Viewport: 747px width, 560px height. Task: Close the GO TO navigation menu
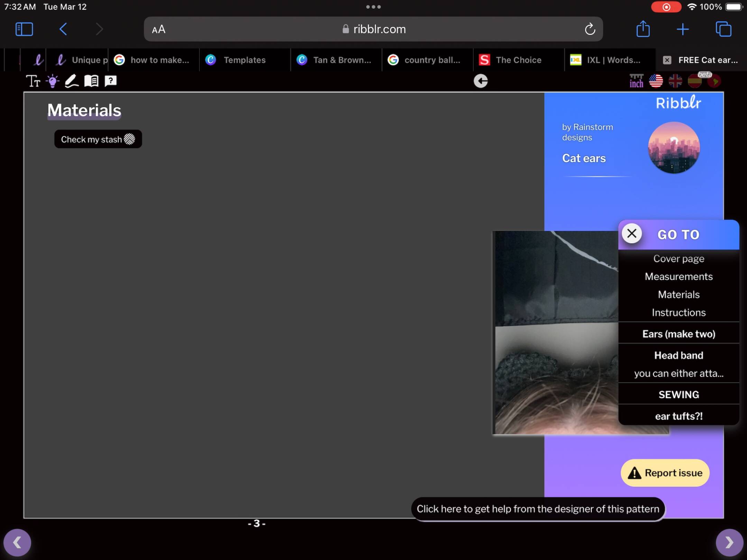tap(631, 234)
